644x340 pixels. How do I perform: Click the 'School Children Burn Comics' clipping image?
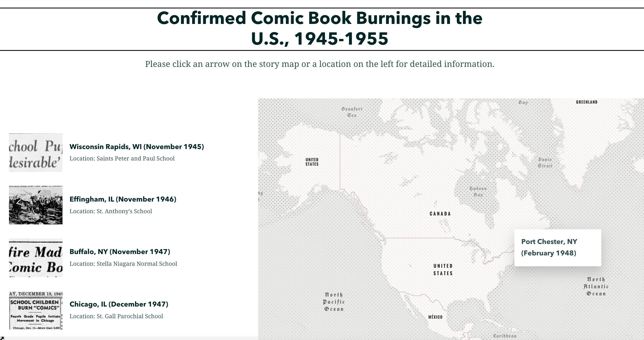[36, 310]
